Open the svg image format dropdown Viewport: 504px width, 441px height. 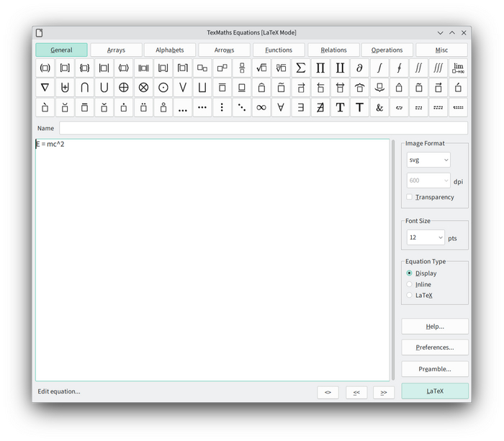tap(428, 160)
